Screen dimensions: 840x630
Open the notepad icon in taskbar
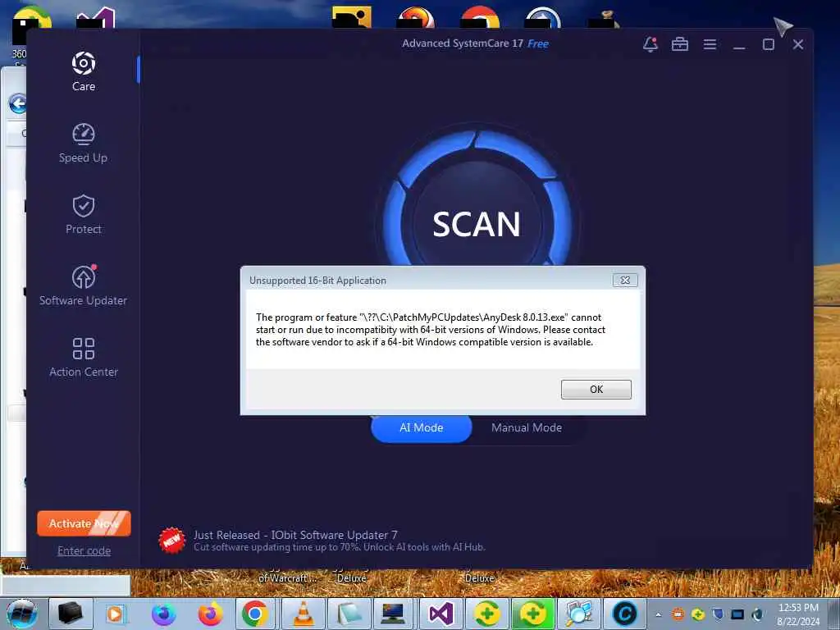(349, 614)
